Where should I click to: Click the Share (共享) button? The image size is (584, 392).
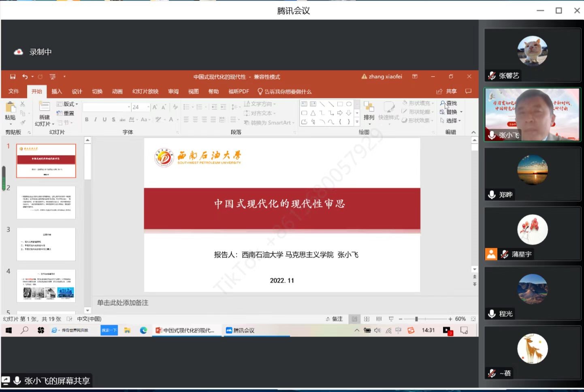click(x=447, y=92)
